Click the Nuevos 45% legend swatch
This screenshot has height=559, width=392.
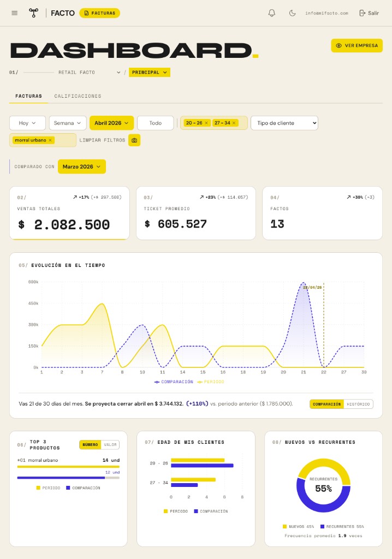tap(284, 527)
